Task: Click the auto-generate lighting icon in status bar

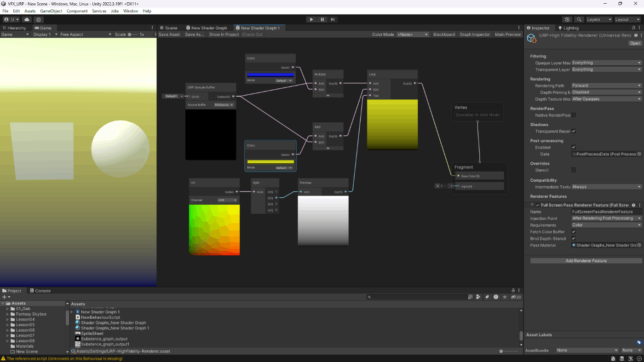Action: point(632,358)
